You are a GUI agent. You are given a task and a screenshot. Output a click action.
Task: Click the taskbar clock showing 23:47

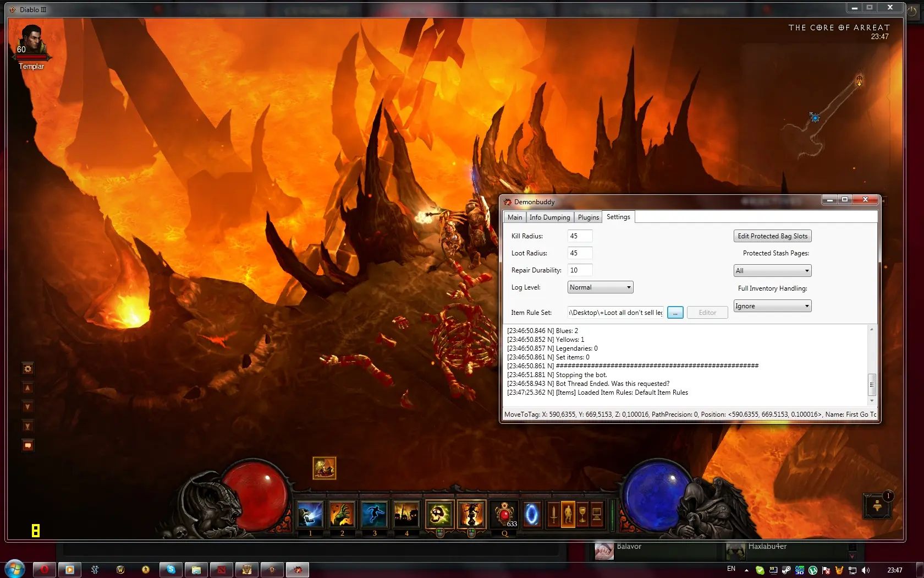(x=895, y=570)
